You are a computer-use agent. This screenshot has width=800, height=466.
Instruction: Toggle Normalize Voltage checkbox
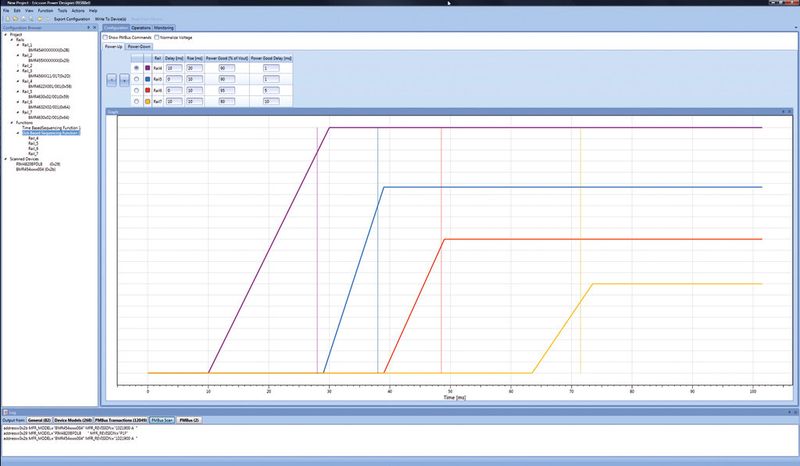coord(157,37)
